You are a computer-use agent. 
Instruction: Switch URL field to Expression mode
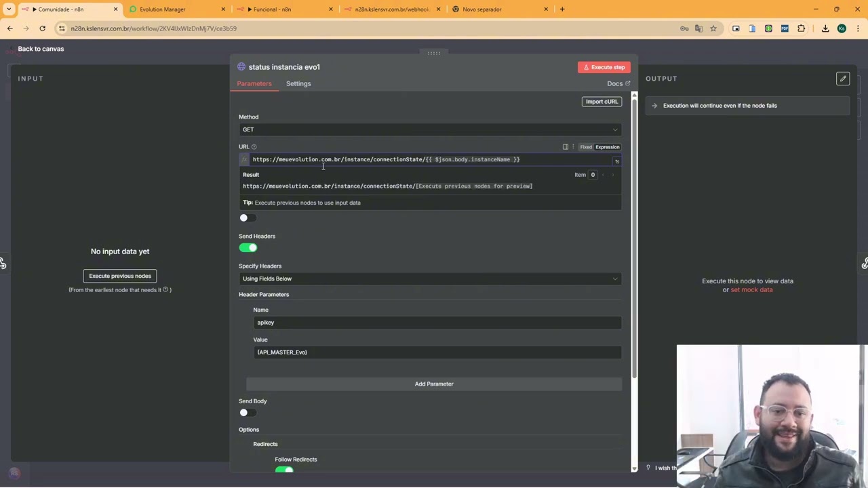coord(608,147)
